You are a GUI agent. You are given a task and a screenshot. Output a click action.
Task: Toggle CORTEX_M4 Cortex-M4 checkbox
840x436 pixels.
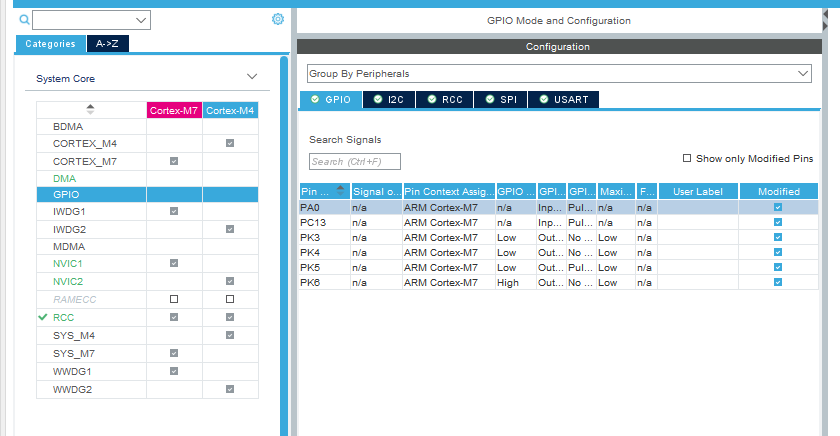(x=230, y=143)
